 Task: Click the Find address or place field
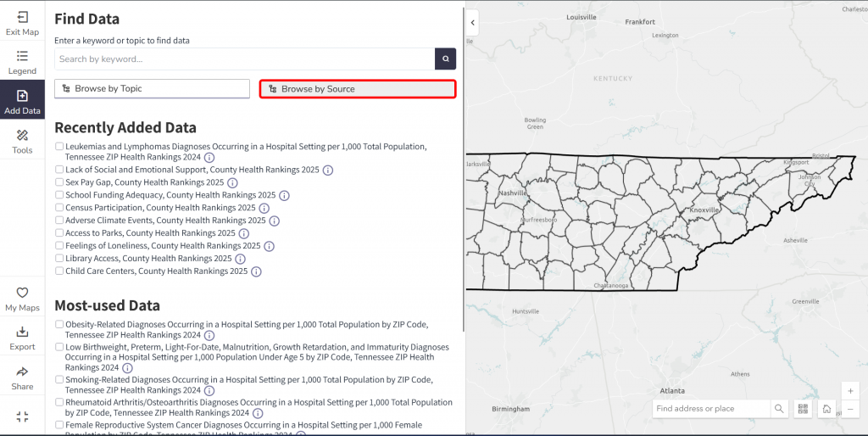(711, 409)
